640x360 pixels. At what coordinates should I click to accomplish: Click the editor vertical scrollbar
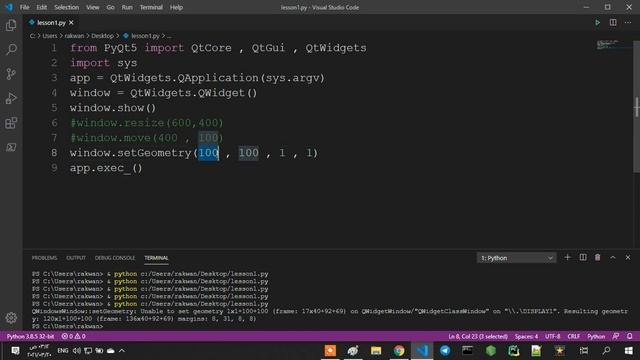point(636,106)
